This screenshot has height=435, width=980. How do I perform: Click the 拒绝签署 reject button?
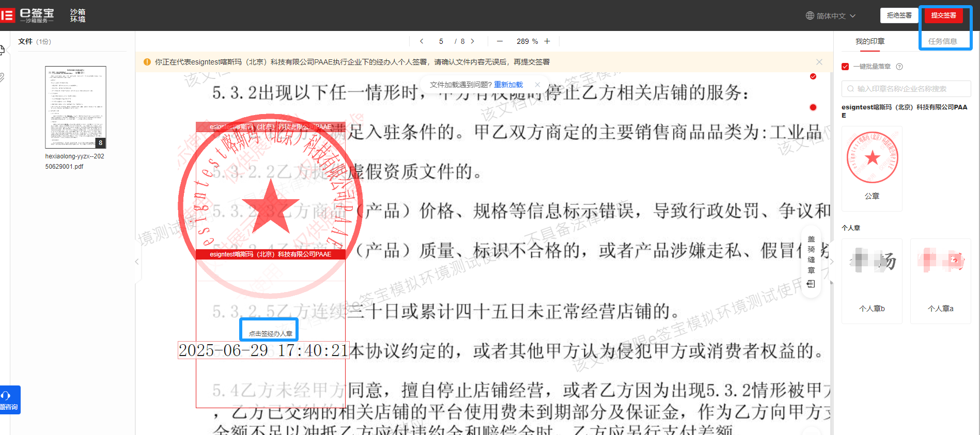(x=899, y=15)
